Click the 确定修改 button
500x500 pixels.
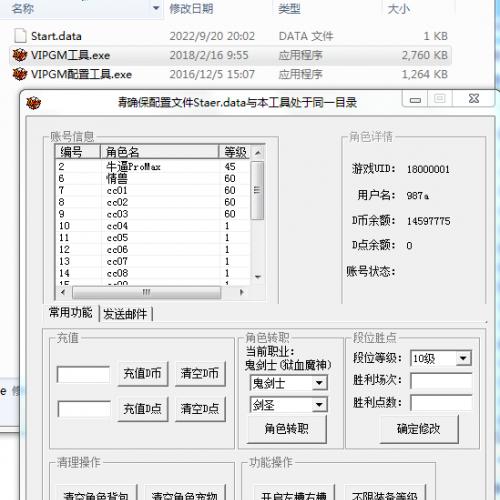coord(419,428)
